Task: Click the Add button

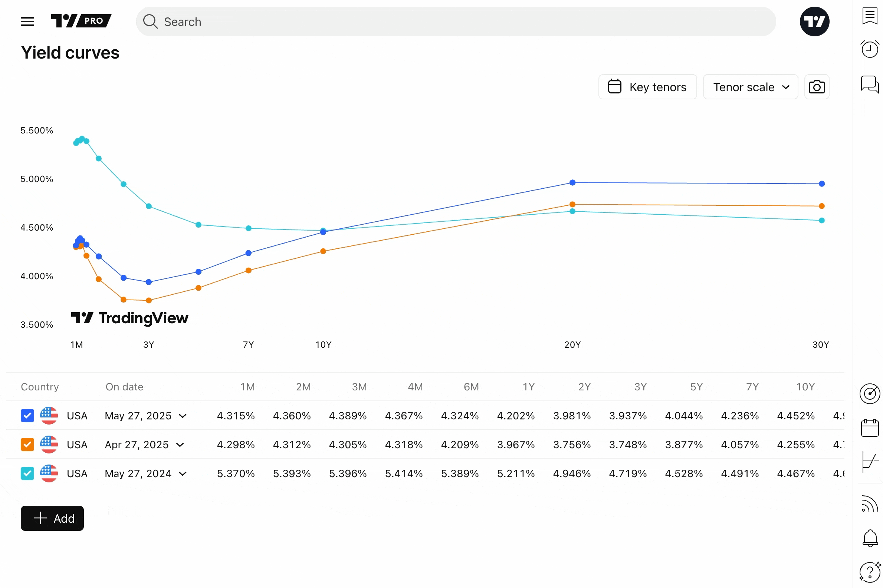Action: click(x=52, y=518)
